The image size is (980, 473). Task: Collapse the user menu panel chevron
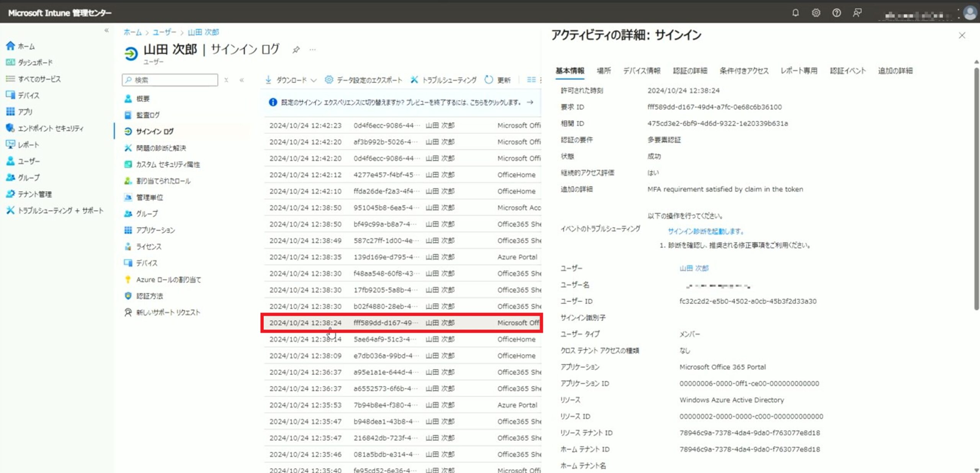click(x=242, y=80)
